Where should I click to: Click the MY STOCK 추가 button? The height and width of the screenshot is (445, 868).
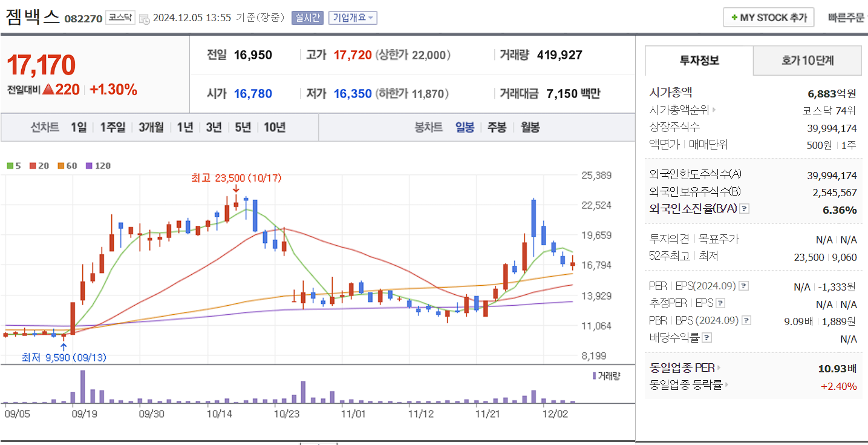(768, 17)
